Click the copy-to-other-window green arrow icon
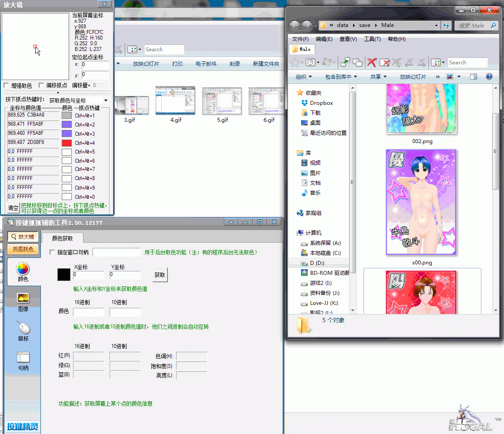 coord(345,62)
